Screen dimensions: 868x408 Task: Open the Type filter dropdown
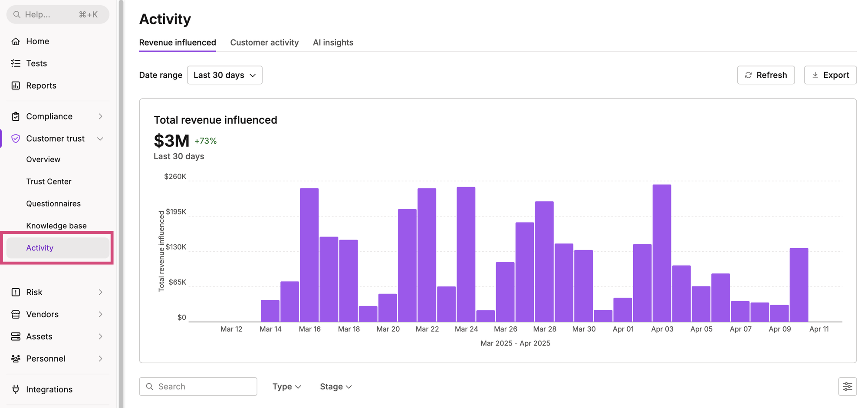pyautogui.click(x=286, y=386)
